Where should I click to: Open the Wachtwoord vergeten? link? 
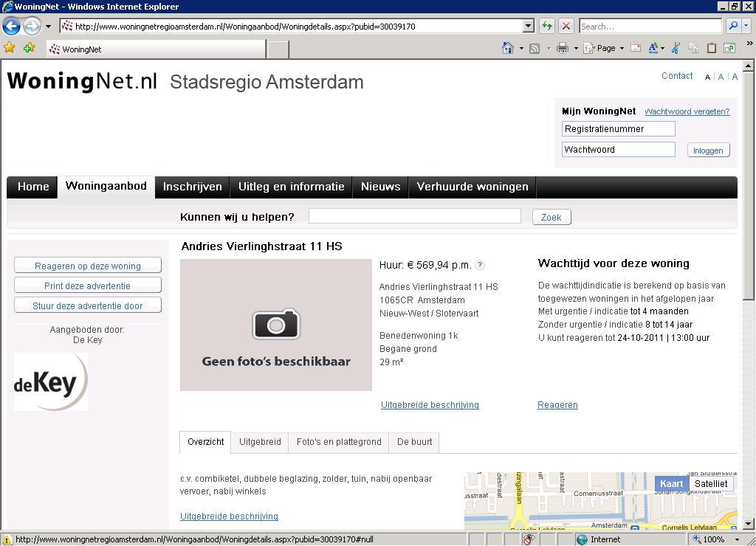(687, 111)
